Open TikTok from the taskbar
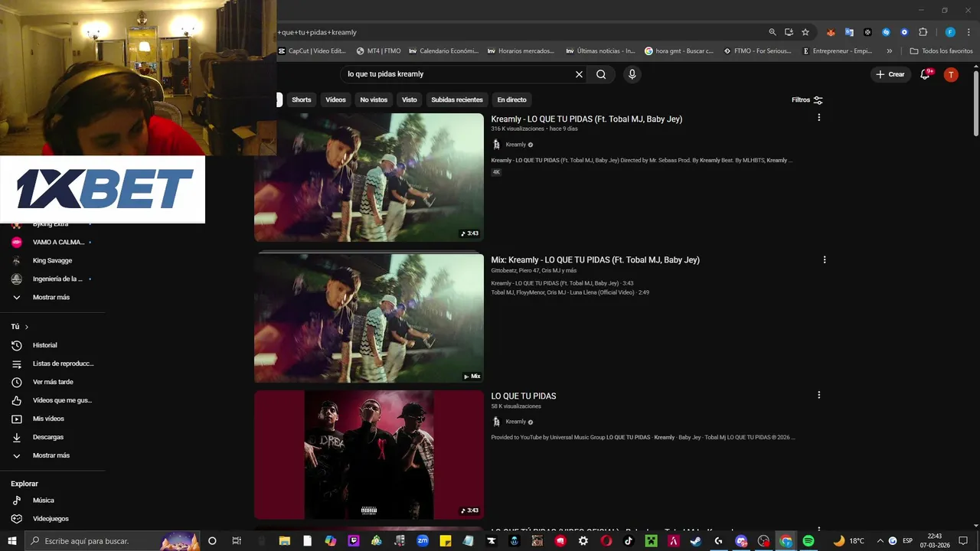Screen dimensions: 980x551 [x=629, y=541]
